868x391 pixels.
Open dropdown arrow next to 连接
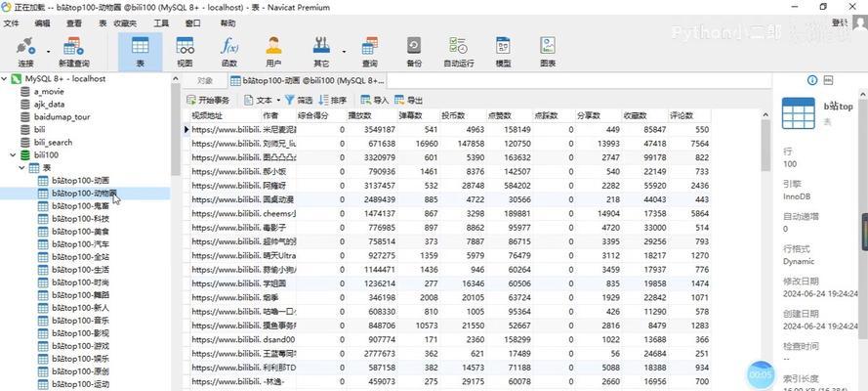48,52
